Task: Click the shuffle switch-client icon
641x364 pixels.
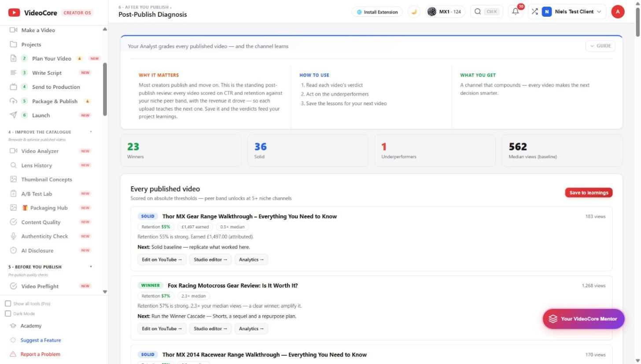Action: click(x=534, y=12)
